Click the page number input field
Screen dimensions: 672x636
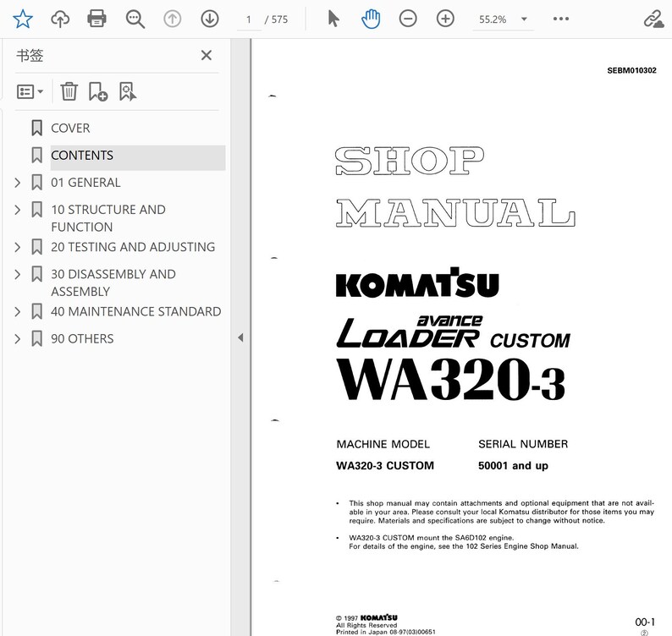pyautogui.click(x=249, y=19)
